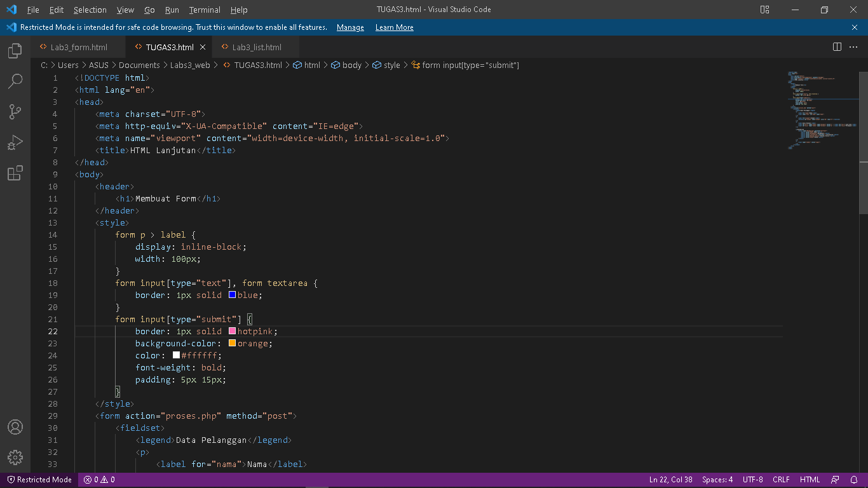Open the Explorer panel in the activity bar
The image size is (868, 488).
point(15,50)
